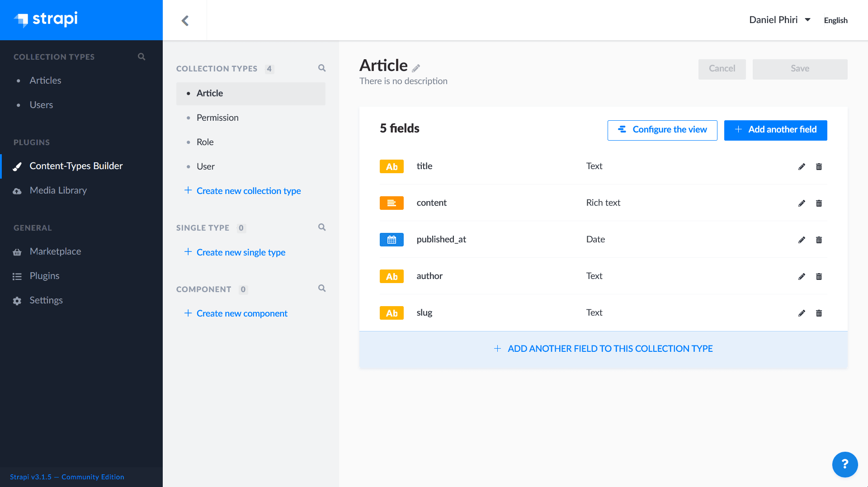The image size is (868, 487).
Task: Edit the published_at field
Action: pyautogui.click(x=802, y=240)
